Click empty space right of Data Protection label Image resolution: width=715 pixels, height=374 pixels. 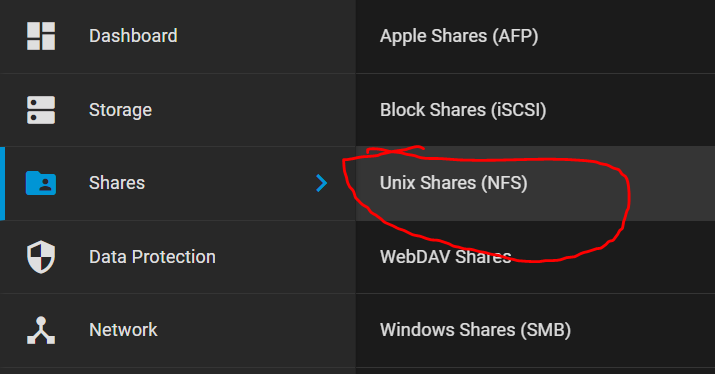(283, 257)
